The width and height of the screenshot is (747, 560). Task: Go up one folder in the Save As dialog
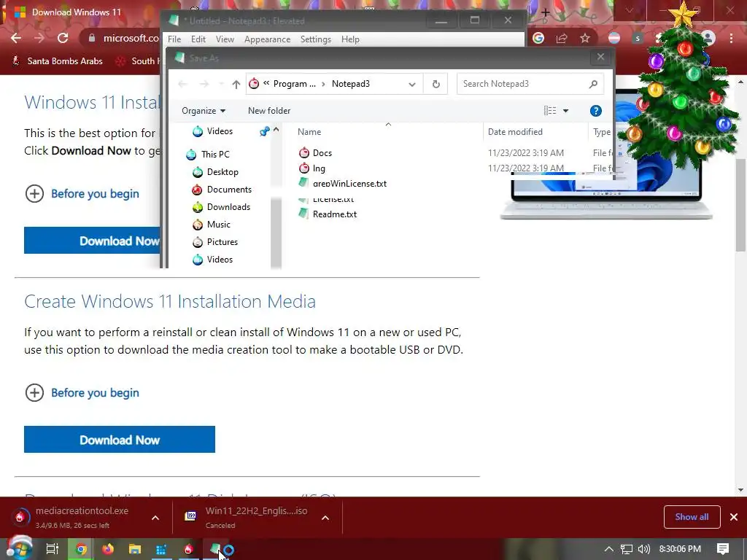pos(236,85)
